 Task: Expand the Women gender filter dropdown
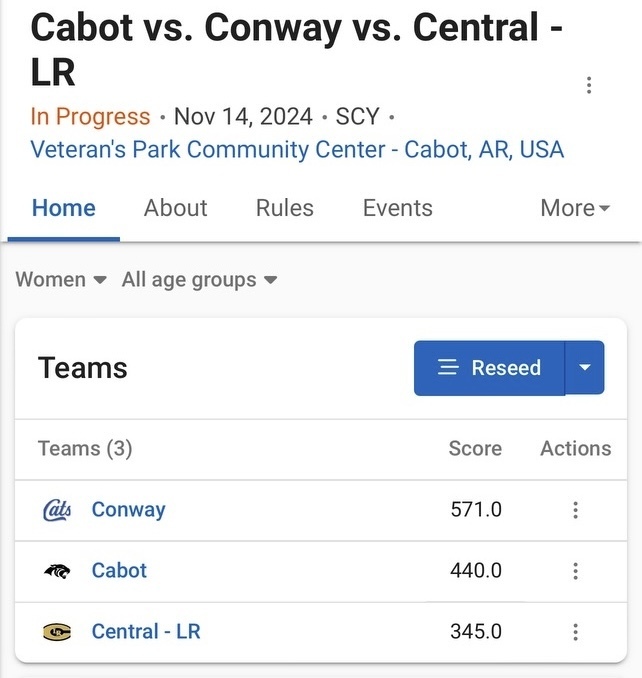point(61,280)
